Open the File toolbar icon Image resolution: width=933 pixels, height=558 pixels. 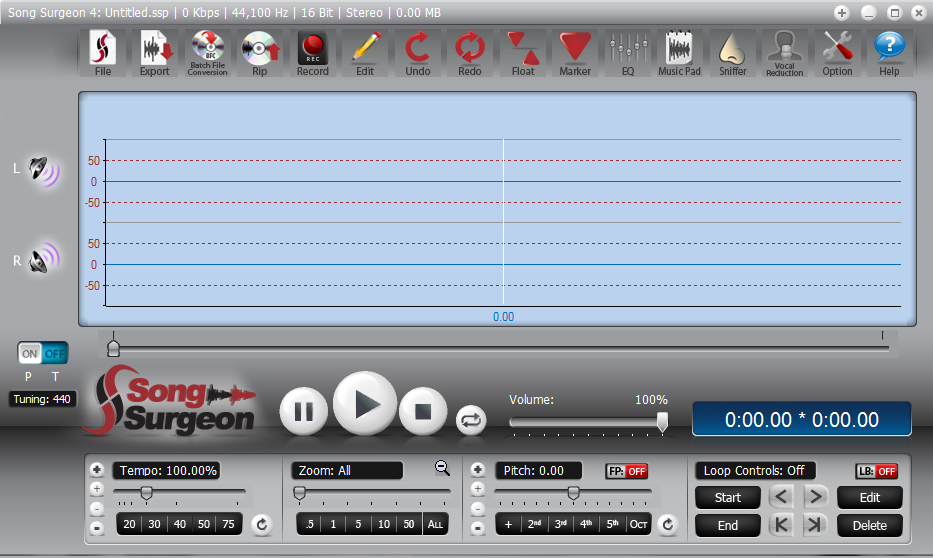[x=102, y=54]
